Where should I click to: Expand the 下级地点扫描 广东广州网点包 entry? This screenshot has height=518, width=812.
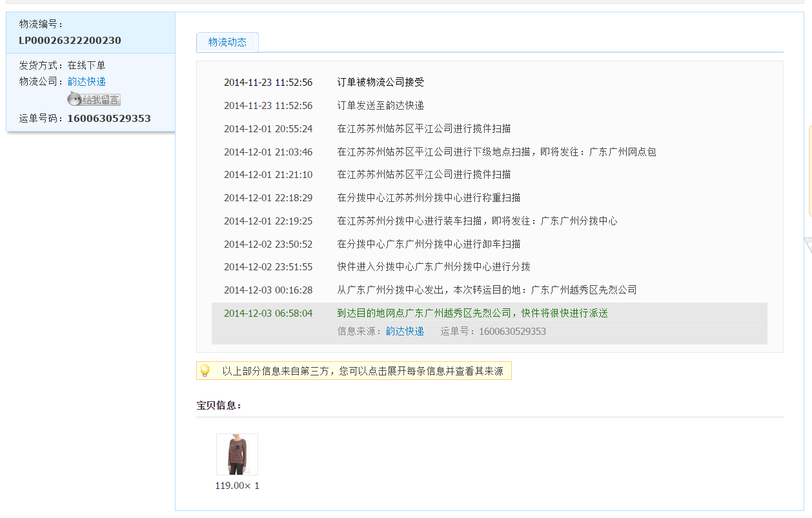(496, 152)
